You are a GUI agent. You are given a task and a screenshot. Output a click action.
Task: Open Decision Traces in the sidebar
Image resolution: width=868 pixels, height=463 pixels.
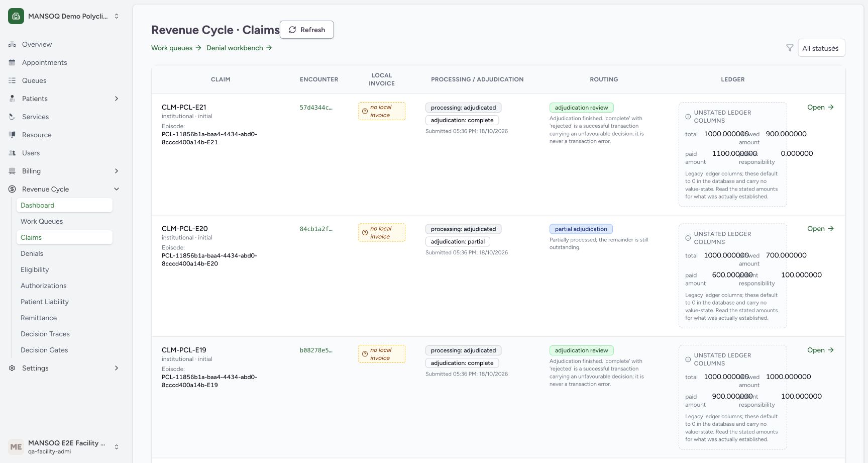pyautogui.click(x=64, y=334)
